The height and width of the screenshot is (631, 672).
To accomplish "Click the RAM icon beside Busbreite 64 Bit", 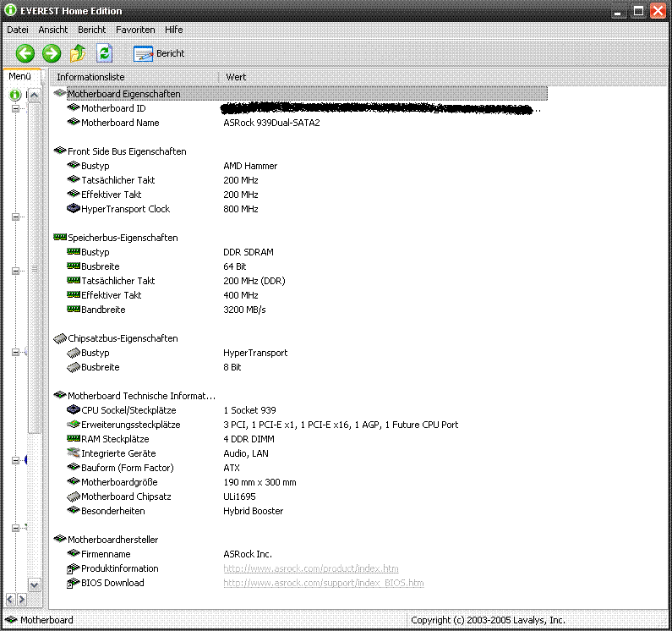I will (x=74, y=266).
